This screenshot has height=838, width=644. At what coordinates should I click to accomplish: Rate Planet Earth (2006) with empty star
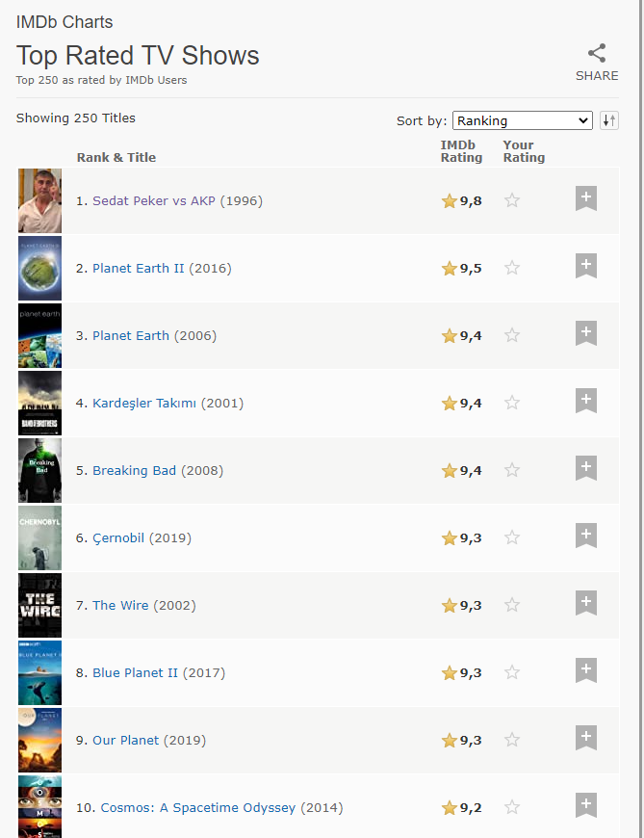pyautogui.click(x=512, y=335)
